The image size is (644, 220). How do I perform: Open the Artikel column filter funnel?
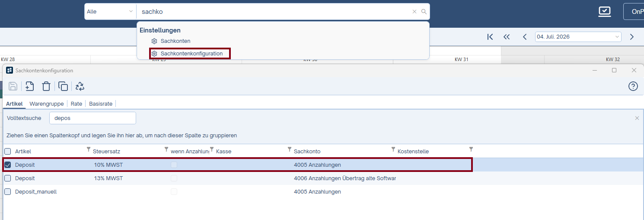[89, 149]
